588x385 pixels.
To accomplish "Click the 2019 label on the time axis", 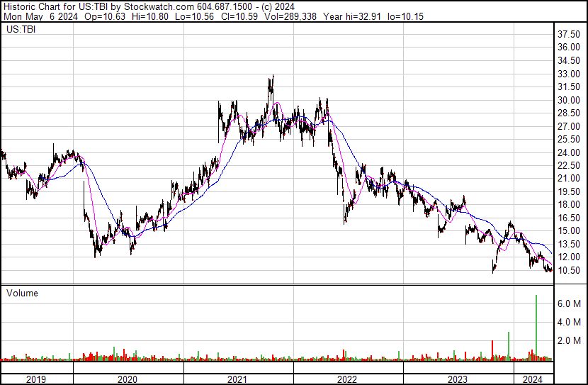I will [x=36, y=379].
